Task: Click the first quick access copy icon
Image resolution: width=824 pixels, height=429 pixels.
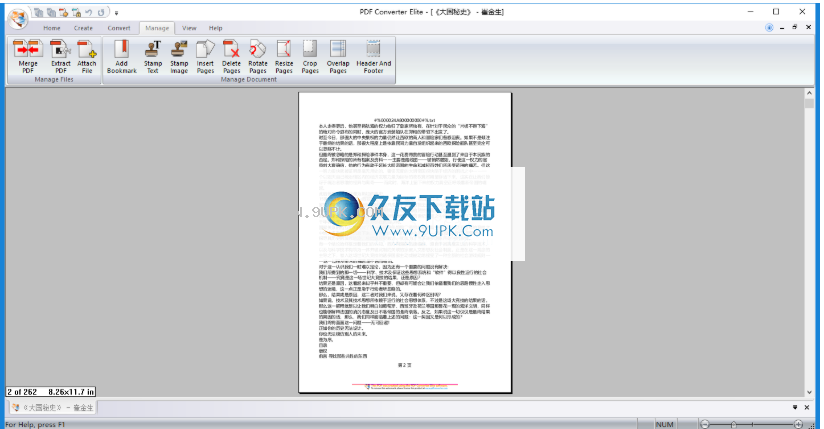Action: 39,12
